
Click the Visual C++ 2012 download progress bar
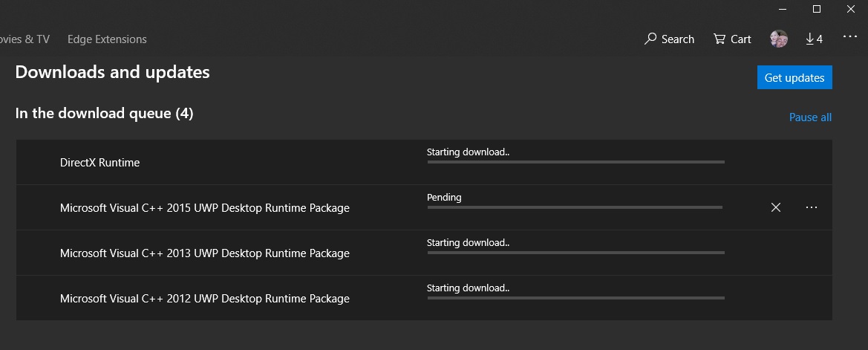575,298
